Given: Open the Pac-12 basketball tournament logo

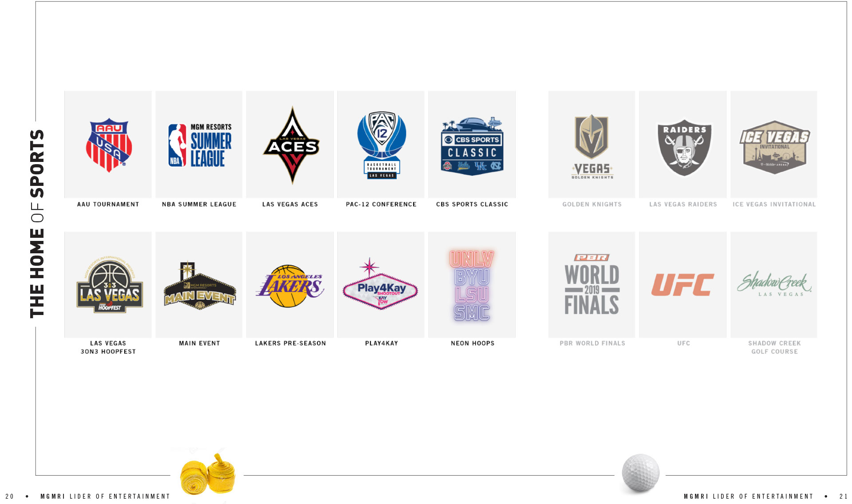Looking at the screenshot, I should (382, 145).
